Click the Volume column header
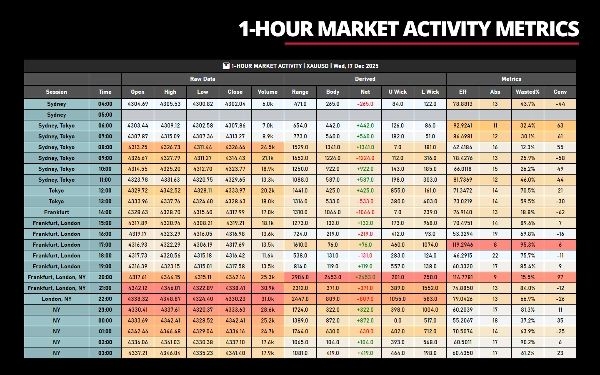Viewport: 600px width, 375px height. point(268,92)
